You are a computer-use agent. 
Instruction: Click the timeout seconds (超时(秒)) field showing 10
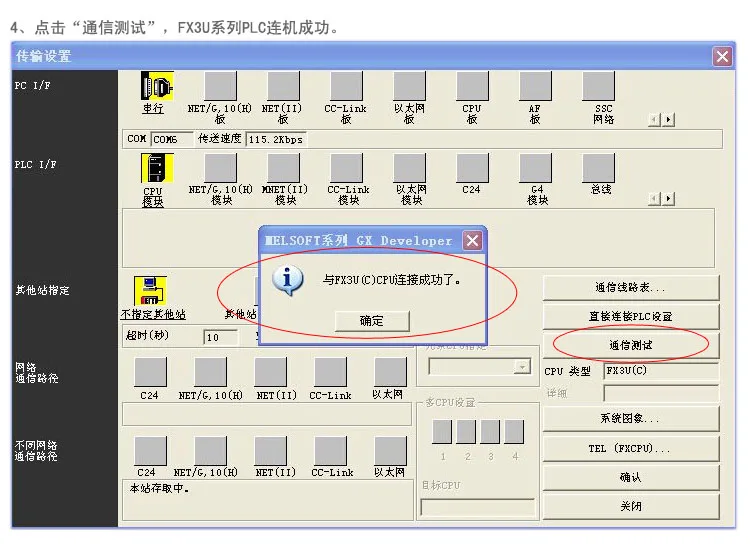tap(221, 337)
